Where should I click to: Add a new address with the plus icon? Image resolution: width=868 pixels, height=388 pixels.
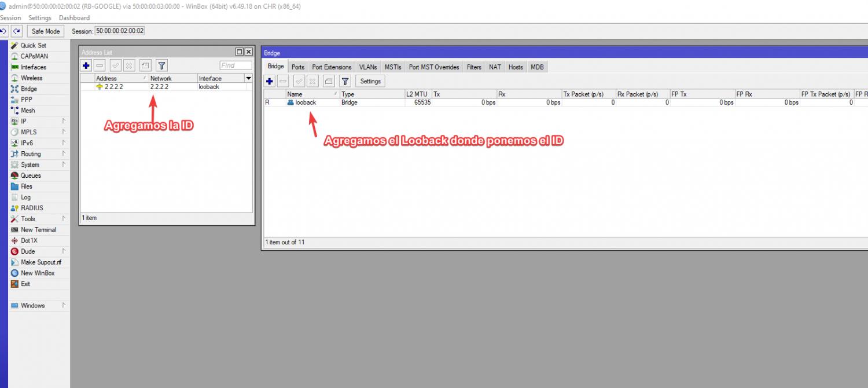click(x=86, y=65)
